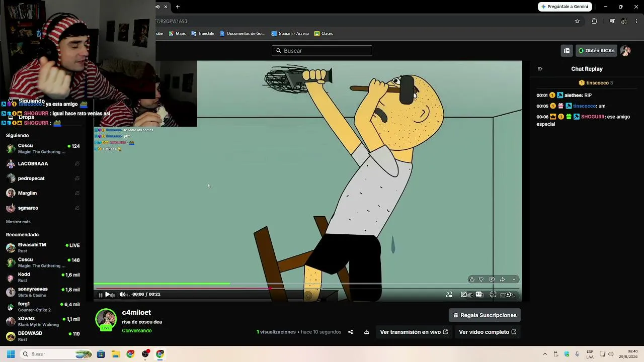
Task: Open Margiim in followed channels
Action: point(43,193)
